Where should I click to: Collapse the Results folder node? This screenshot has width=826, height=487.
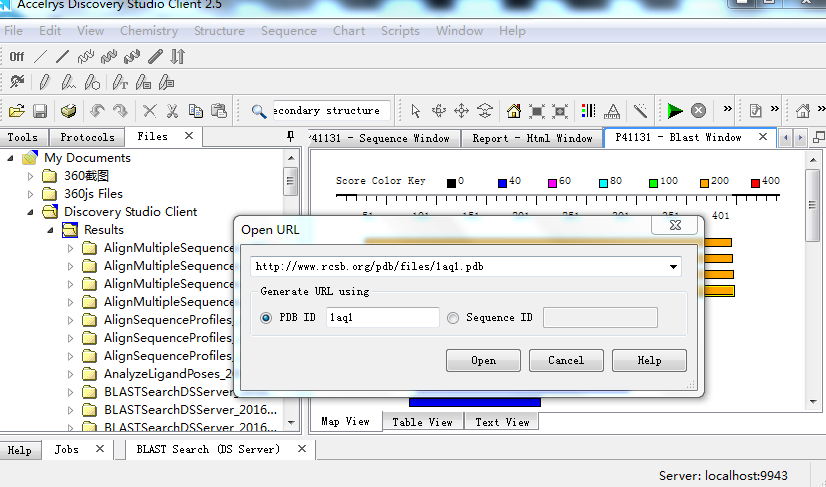[51, 230]
